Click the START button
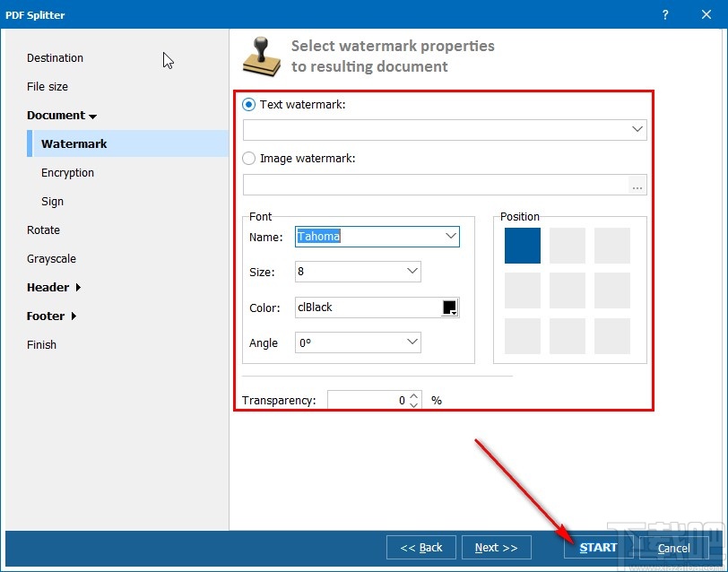 599,548
